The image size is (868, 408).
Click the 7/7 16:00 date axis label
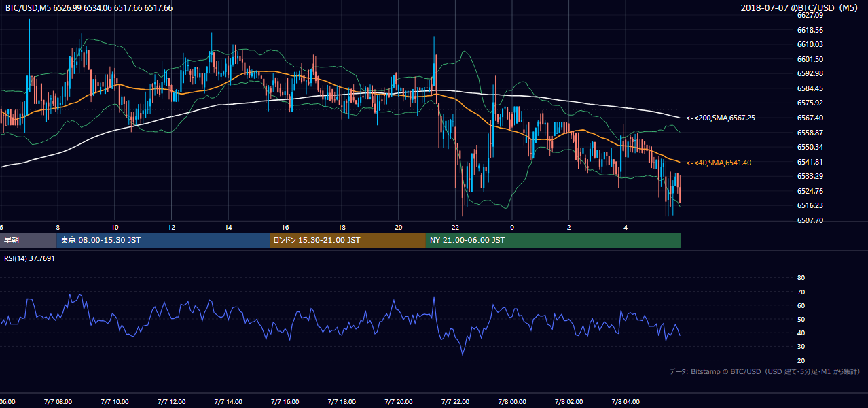click(x=285, y=402)
